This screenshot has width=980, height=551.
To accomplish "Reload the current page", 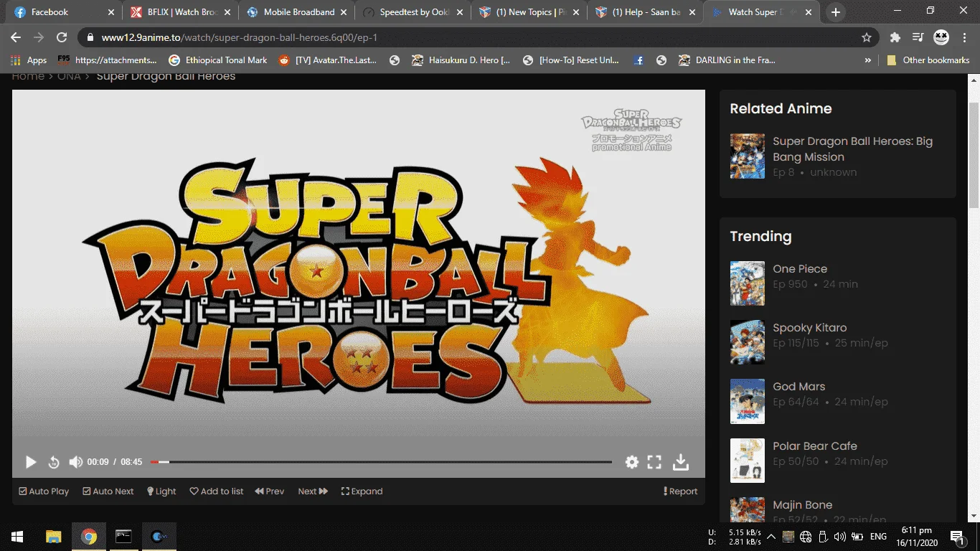I will coord(62,37).
